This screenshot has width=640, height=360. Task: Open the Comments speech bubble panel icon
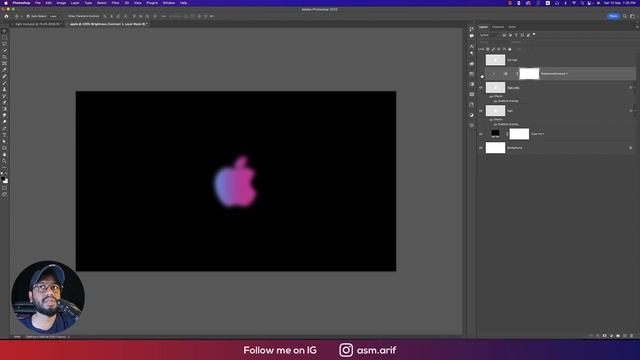pos(472,36)
